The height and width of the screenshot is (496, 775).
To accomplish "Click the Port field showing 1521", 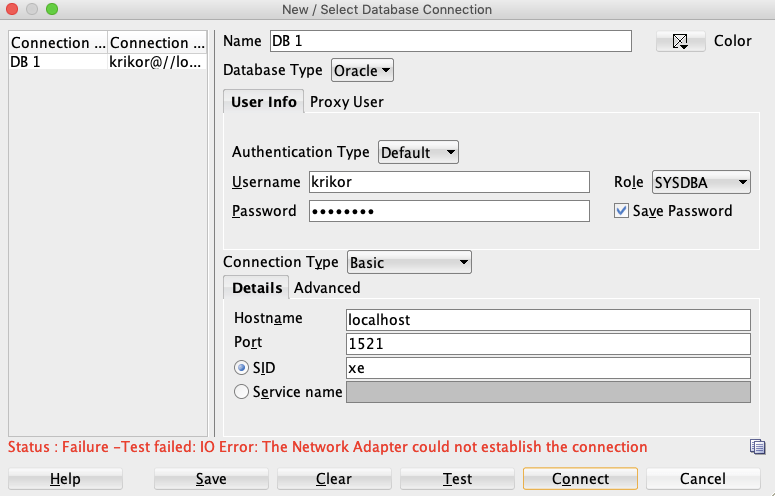I will pos(548,344).
